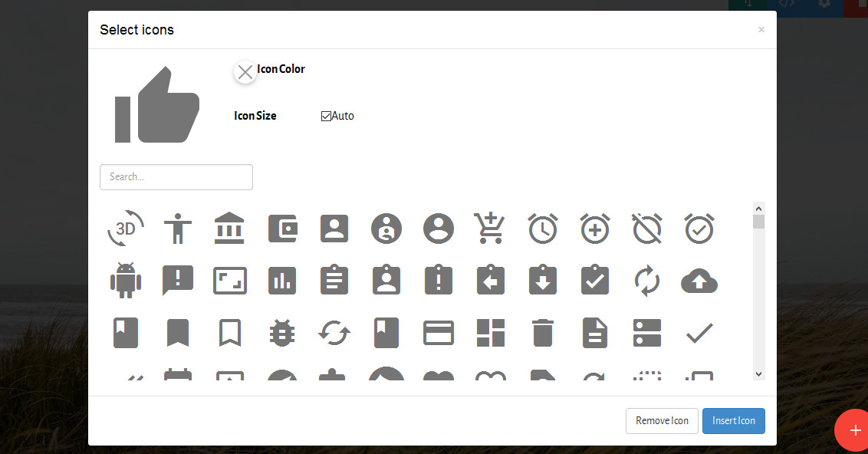This screenshot has width=868, height=454.
Task: Click the icon list scrollbar down arrow
Action: [759, 373]
